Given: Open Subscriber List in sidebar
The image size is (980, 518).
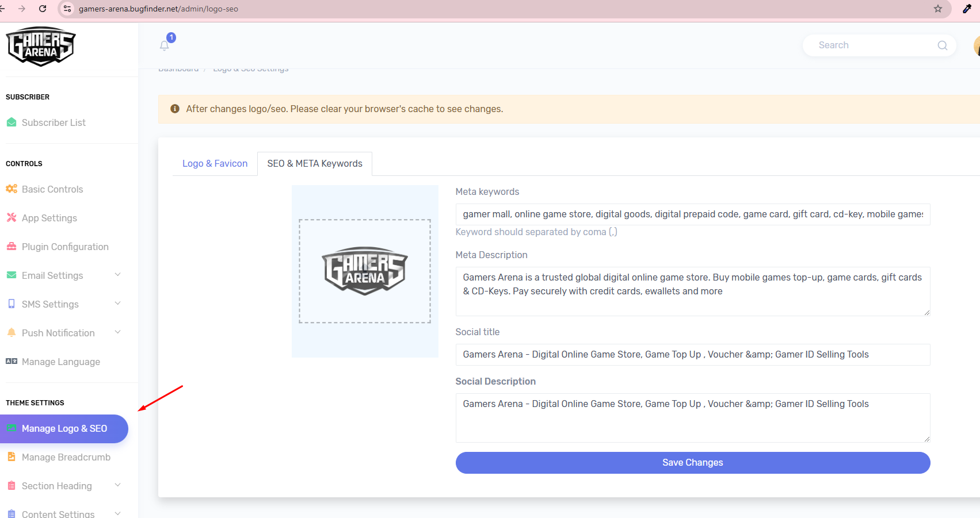Looking at the screenshot, I should tap(54, 122).
